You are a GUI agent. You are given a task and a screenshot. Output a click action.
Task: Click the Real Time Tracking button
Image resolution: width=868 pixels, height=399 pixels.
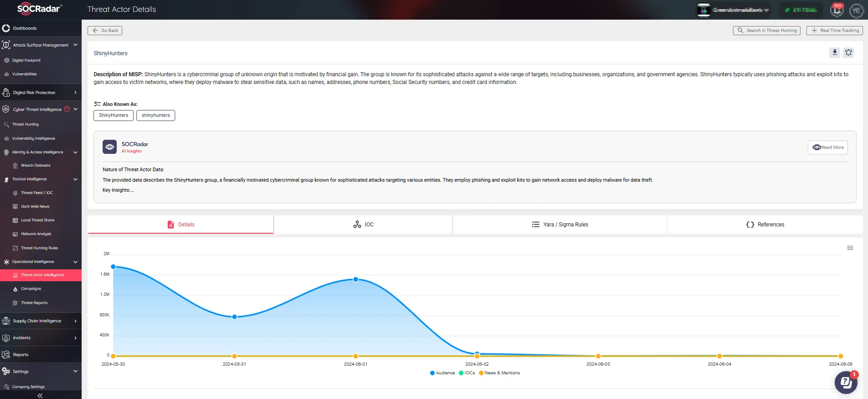coord(835,31)
